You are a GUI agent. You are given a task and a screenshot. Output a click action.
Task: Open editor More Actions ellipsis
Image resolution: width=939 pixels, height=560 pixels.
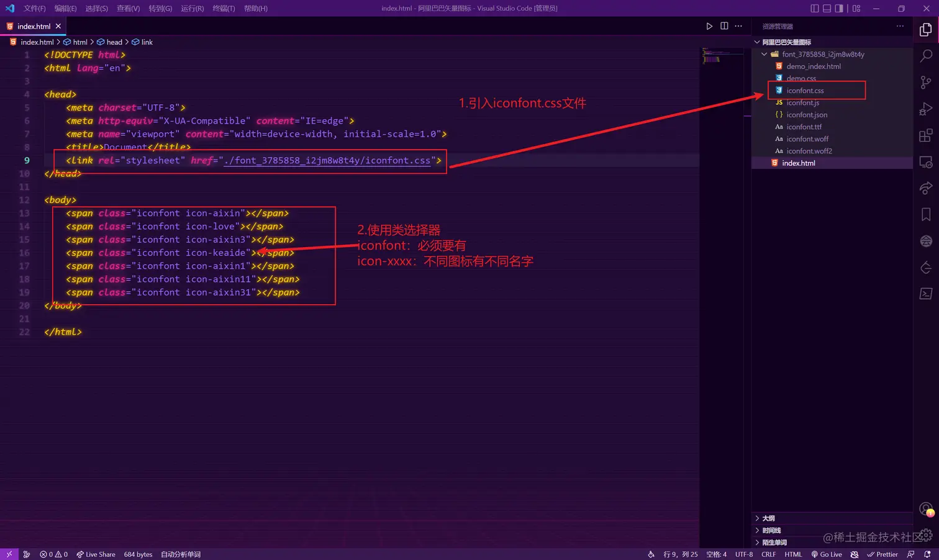point(738,26)
